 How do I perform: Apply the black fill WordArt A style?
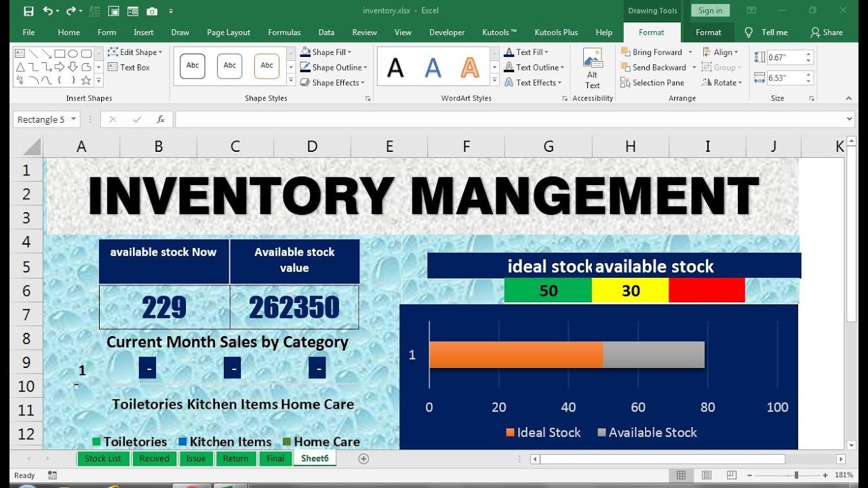point(395,67)
